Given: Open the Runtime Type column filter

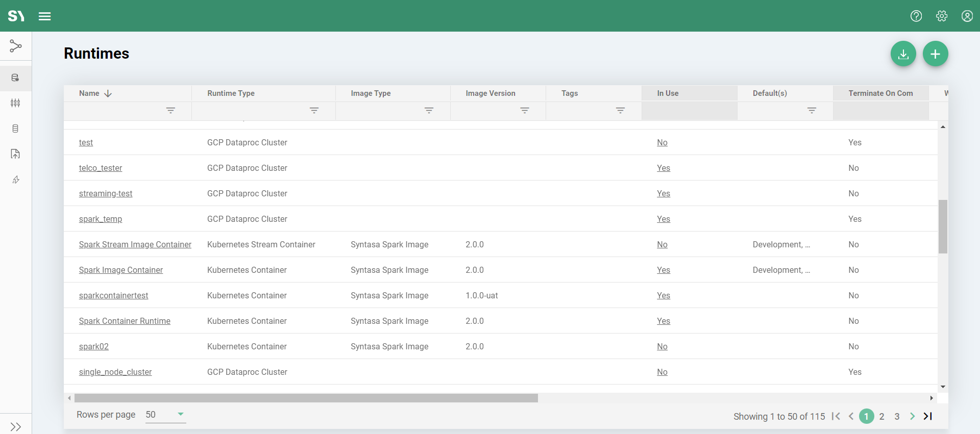Looking at the screenshot, I should point(314,111).
